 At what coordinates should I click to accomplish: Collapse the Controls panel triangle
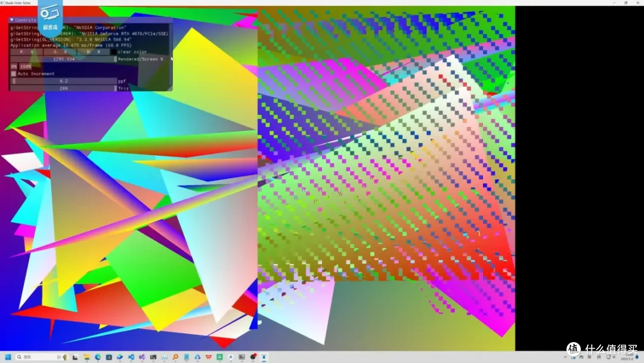12,20
